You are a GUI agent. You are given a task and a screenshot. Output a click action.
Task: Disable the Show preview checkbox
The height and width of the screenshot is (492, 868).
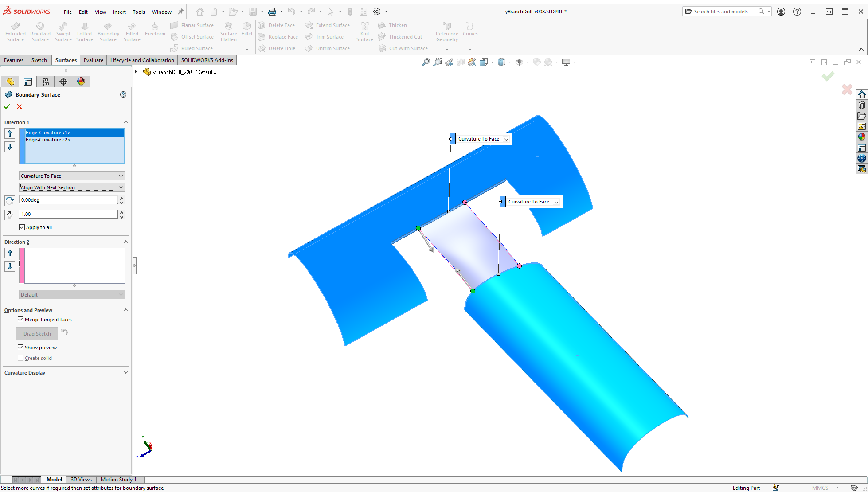21,348
